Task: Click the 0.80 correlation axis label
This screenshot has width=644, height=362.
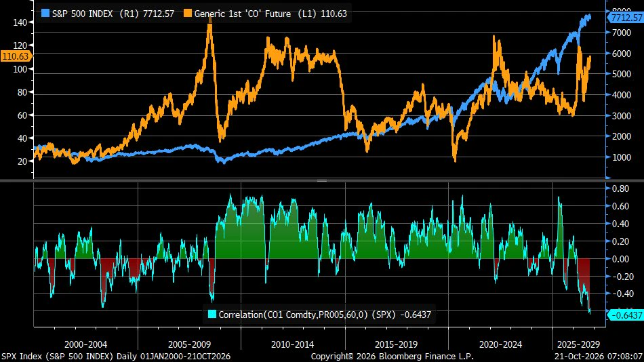Action: click(x=620, y=188)
